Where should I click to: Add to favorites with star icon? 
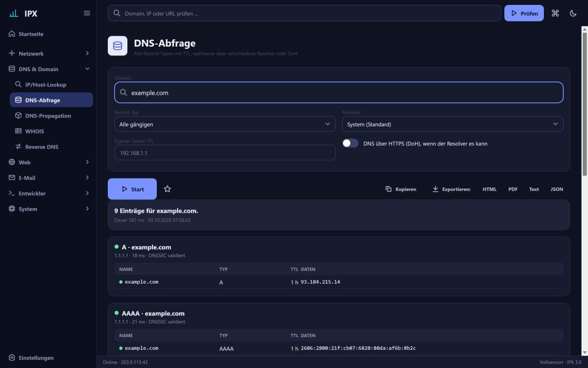[167, 189]
